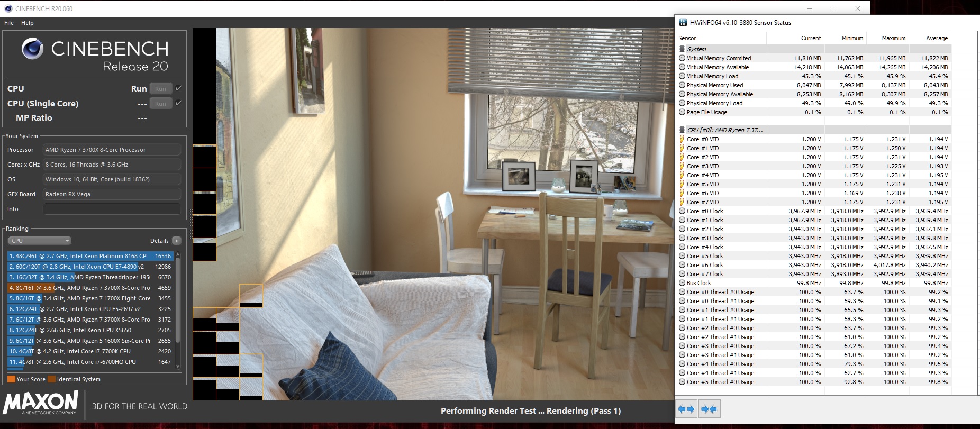The width and height of the screenshot is (980, 429).
Task: Click lightning icon for Core #0 VID
Action: coord(682,139)
